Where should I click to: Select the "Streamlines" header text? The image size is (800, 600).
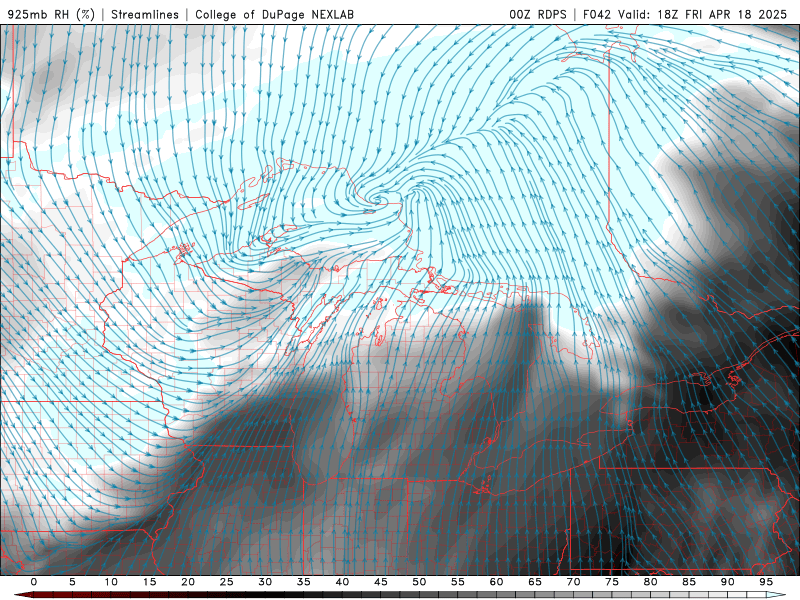tap(145, 14)
